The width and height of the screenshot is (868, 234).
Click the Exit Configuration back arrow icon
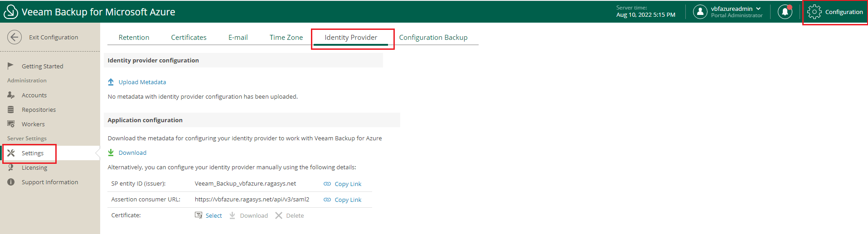[x=15, y=37]
